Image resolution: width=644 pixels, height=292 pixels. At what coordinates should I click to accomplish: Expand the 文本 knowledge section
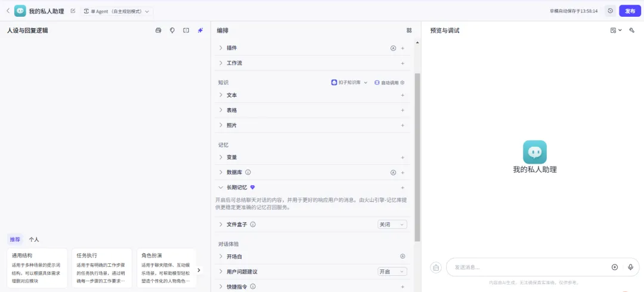tap(221, 95)
